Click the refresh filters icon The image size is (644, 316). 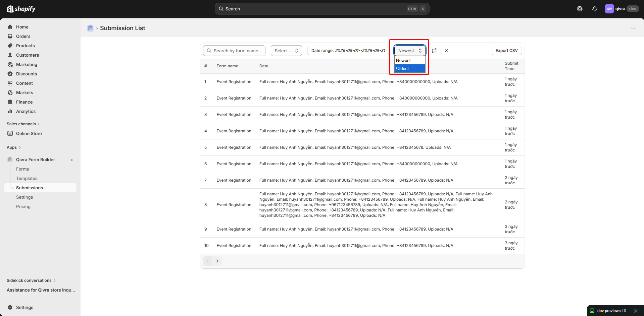(434, 51)
